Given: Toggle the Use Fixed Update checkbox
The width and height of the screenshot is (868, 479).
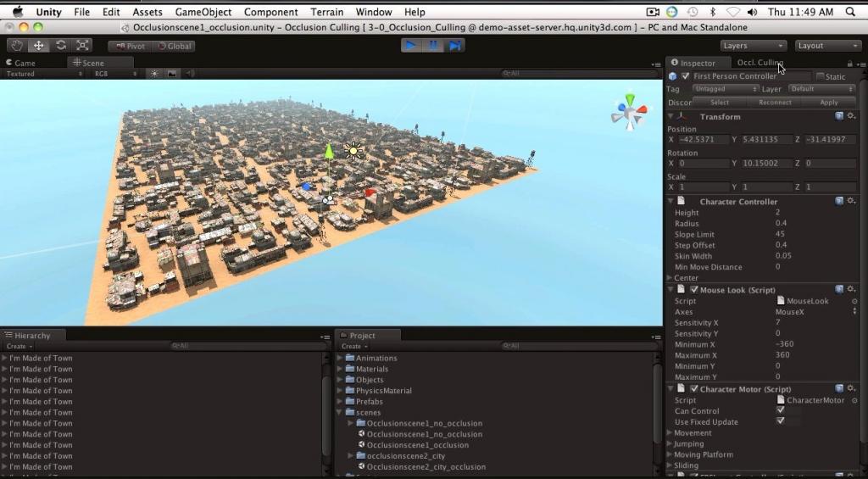Looking at the screenshot, I should (781, 421).
